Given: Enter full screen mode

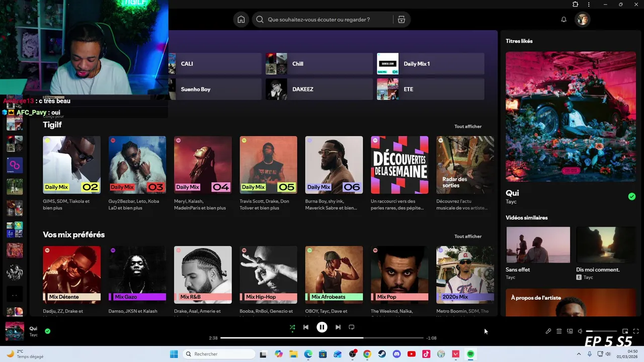Looking at the screenshot, I should tap(636, 331).
